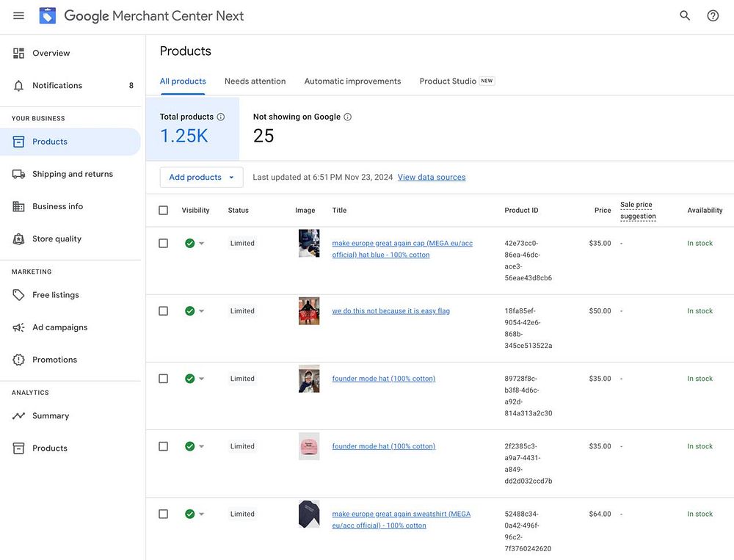734x560 pixels.
Task: Open the Add products dropdown
Action: pyautogui.click(x=201, y=177)
